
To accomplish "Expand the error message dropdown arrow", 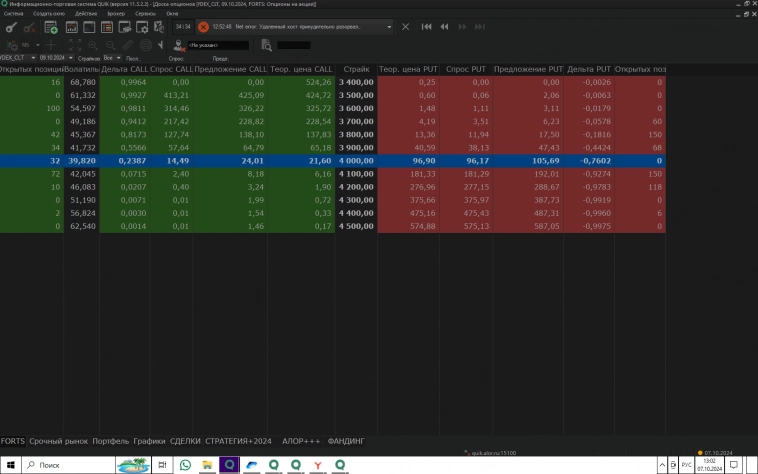I will click(388, 27).
